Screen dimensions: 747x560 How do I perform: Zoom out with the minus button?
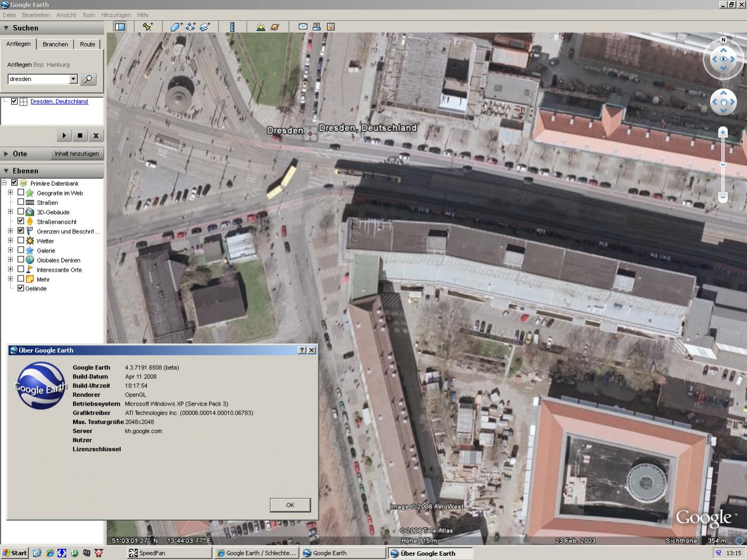coord(723,198)
